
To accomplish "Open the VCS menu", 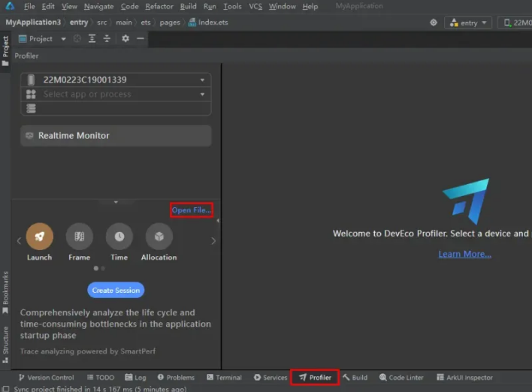I will coord(255,6).
